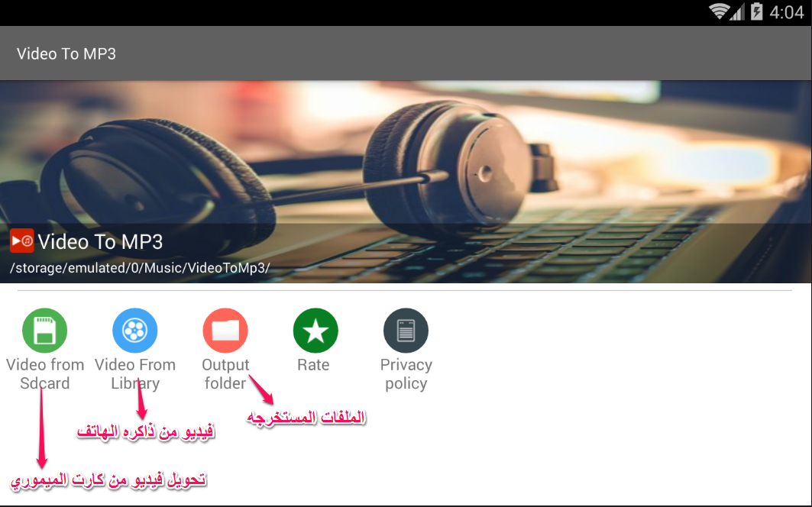Click the /storage/emulated/0/Music/VideoToMp3/ path text
812x507 pixels.
[x=140, y=268]
